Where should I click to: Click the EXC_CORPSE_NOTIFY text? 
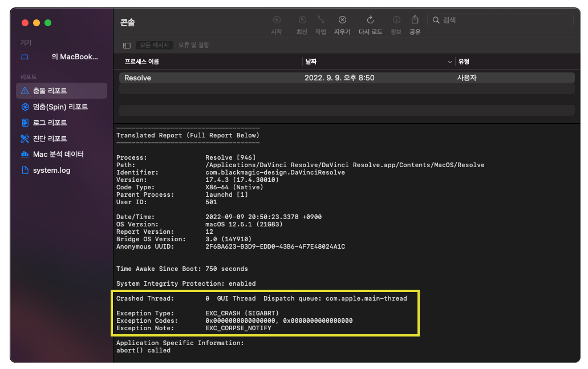click(238, 328)
